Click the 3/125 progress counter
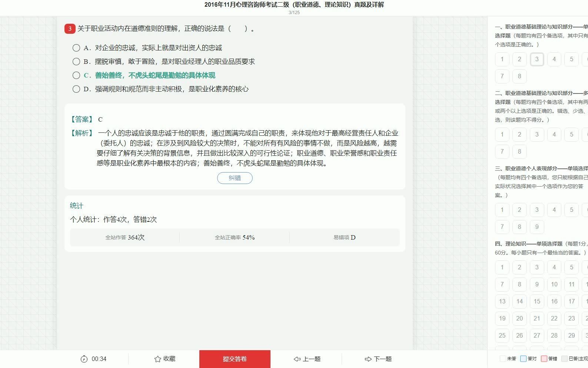Screen dimensions: 588x368 coord(294,13)
